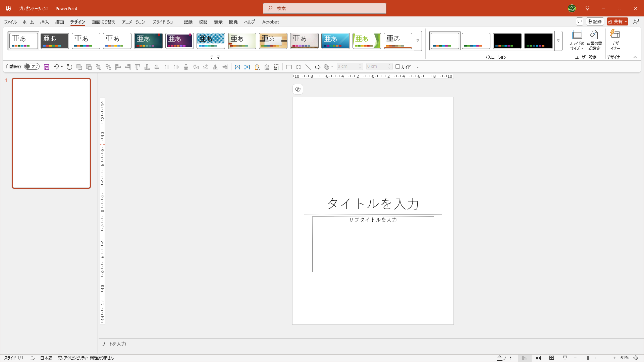Select the oval shape tool

299,67
